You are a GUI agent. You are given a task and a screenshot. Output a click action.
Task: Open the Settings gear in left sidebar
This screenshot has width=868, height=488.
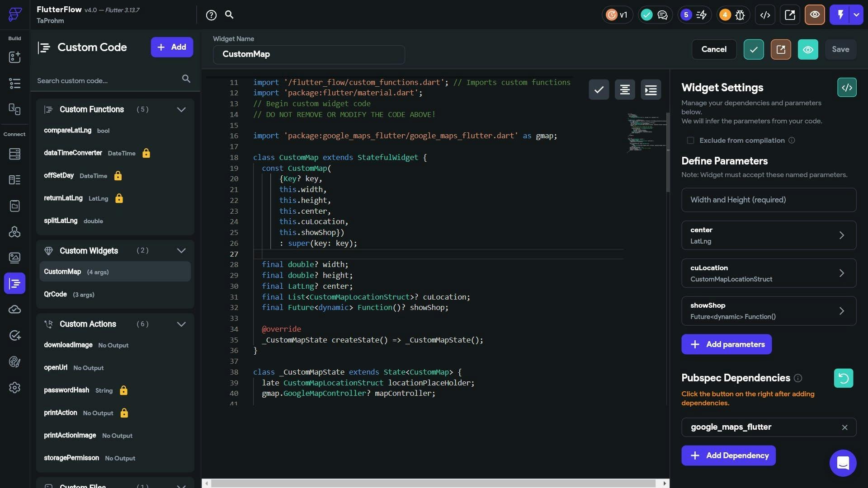pyautogui.click(x=14, y=388)
